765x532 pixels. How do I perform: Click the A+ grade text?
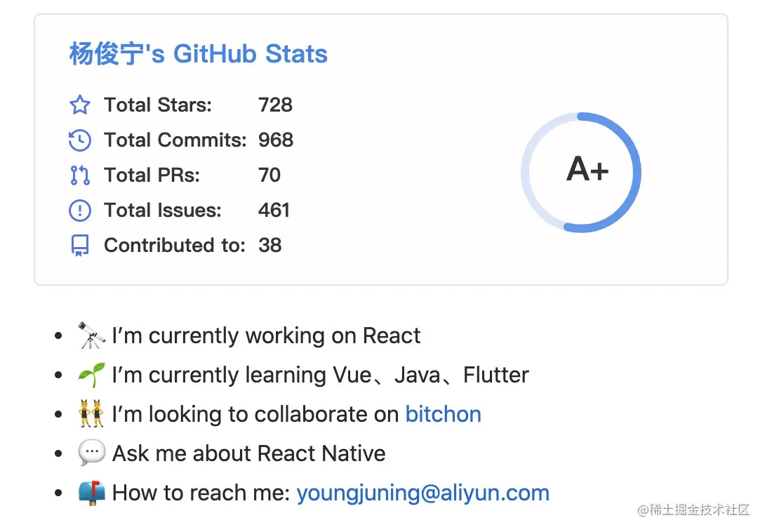coord(587,169)
